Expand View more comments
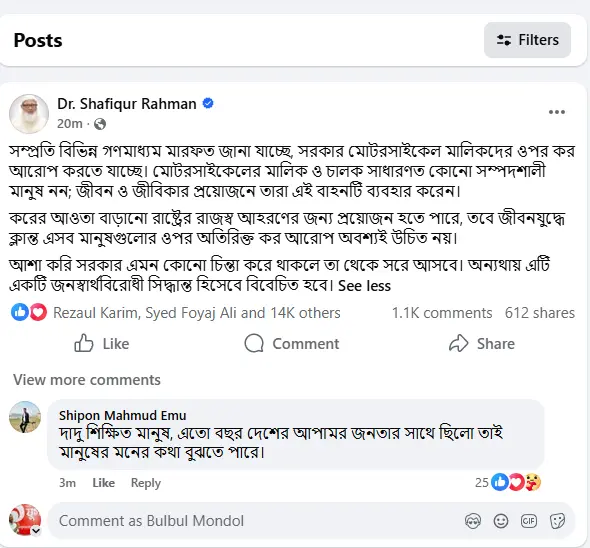Image resolution: width=590 pixels, height=548 pixels. coord(87,380)
